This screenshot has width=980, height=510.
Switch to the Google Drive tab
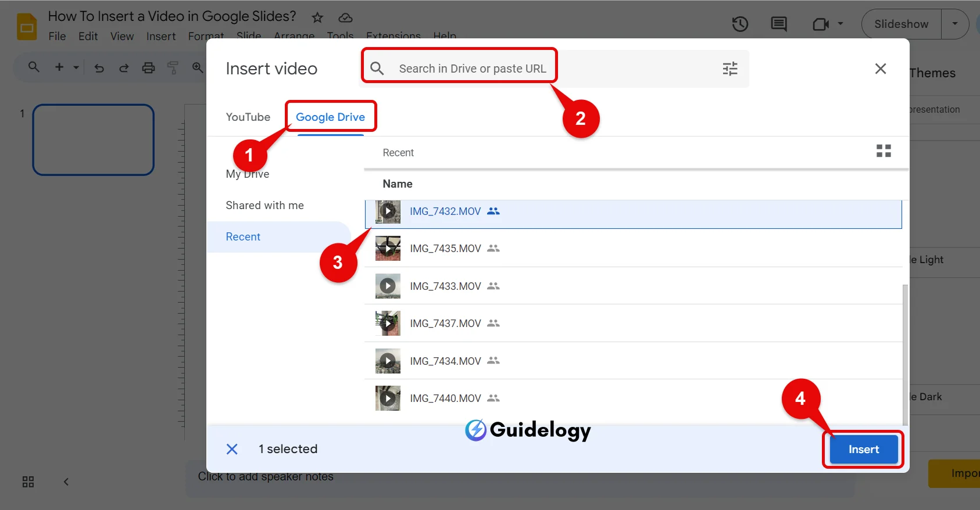point(330,117)
